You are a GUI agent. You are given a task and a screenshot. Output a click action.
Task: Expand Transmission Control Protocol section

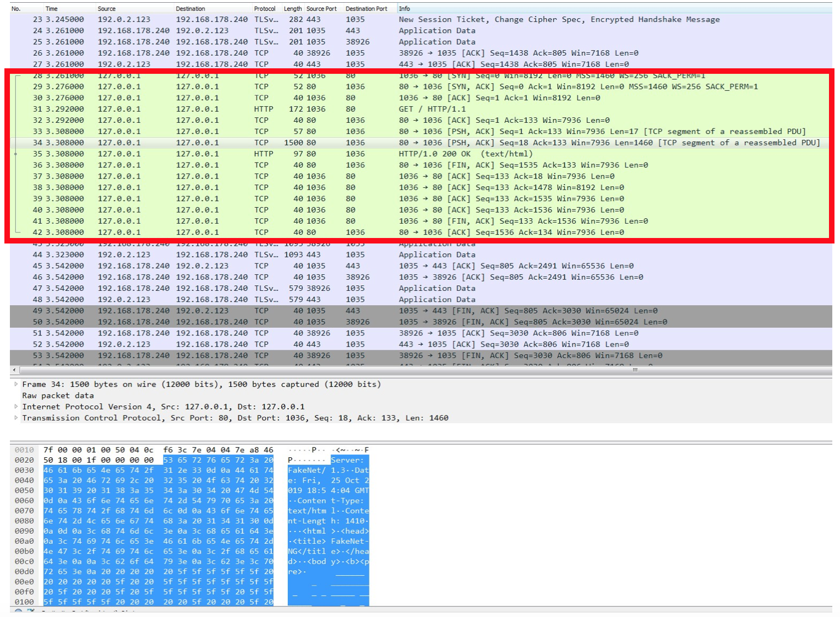(15, 418)
